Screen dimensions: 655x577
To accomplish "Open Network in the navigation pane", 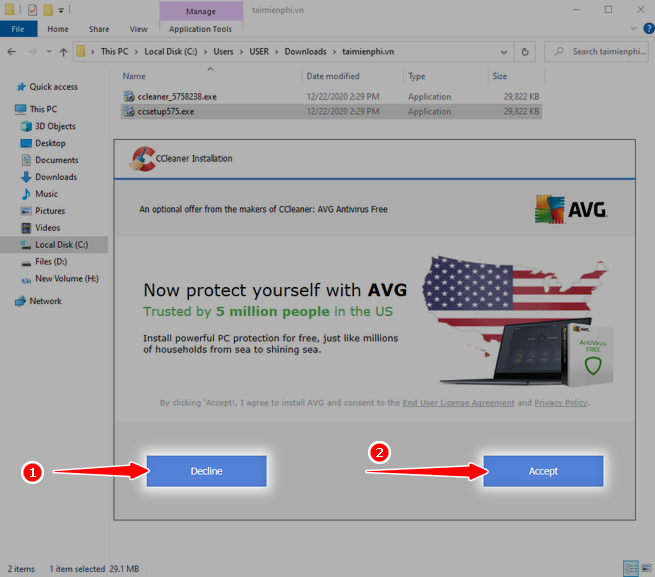I will pyautogui.click(x=45, y=301).
